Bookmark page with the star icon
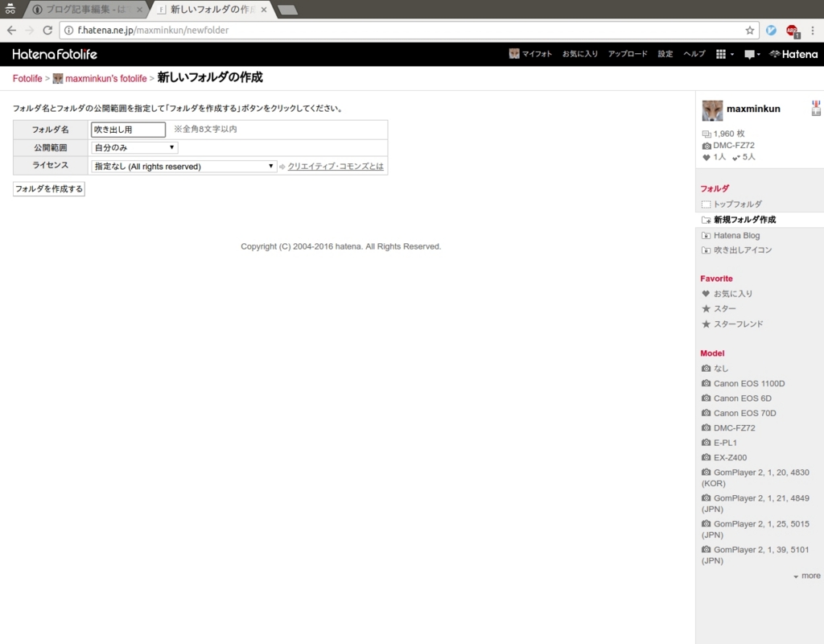824x644 pixels. (x=750, y=31)
